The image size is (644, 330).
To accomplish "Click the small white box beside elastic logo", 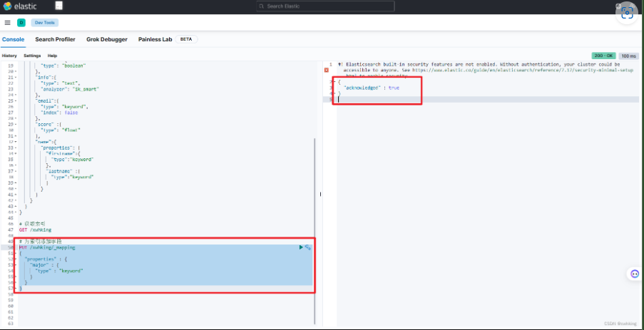I will coord(59,6).
